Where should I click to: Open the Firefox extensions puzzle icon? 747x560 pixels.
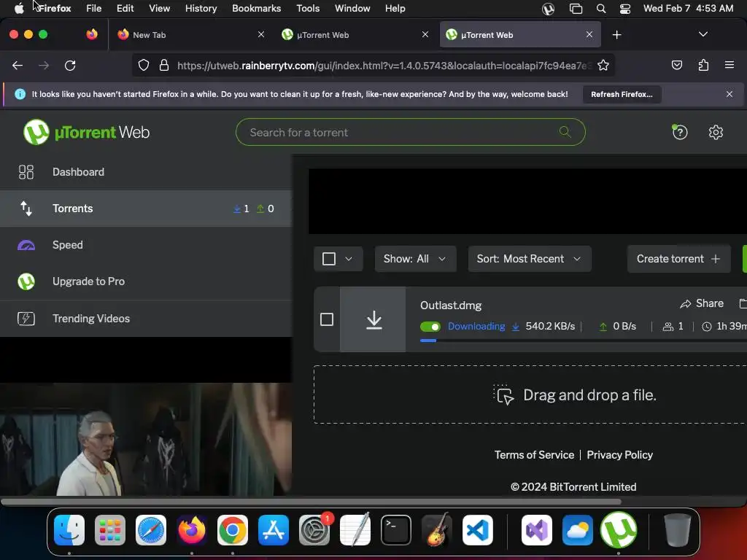coord(703,65)
